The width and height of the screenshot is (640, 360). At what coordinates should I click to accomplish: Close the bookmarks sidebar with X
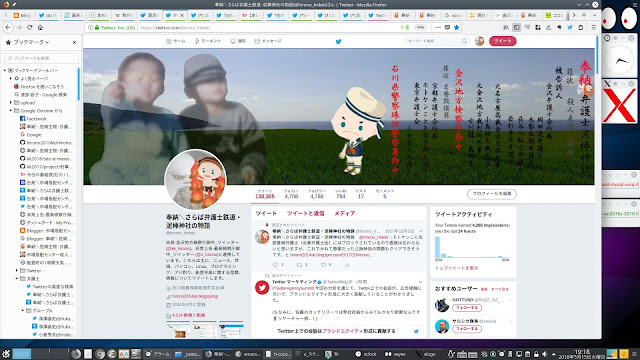[74, 42]
